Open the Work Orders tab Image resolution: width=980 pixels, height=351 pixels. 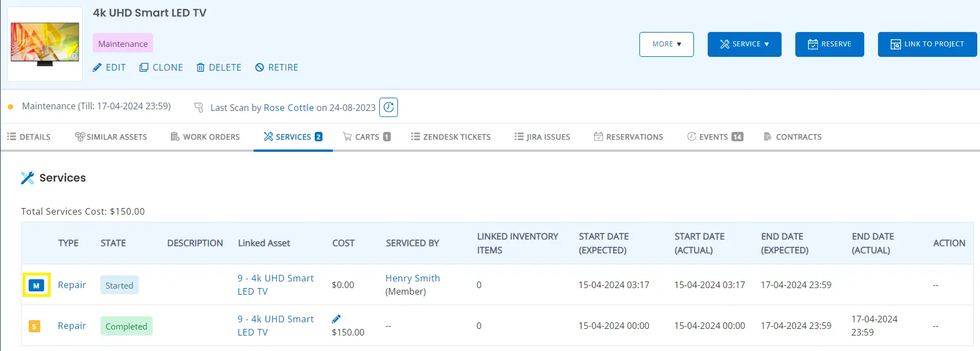tap(205, 137)
